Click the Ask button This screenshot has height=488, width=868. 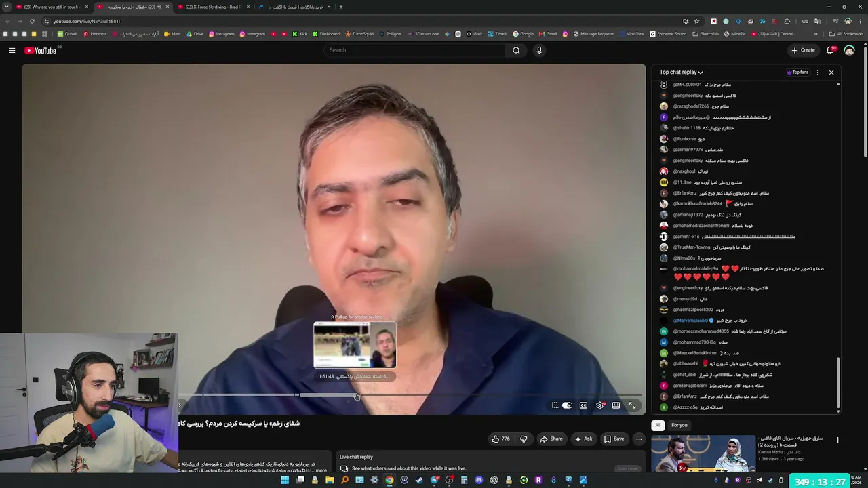point(583,439)
